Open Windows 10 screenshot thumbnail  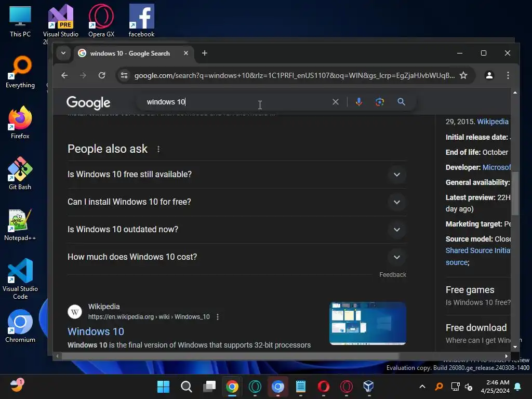pos(367,324)
